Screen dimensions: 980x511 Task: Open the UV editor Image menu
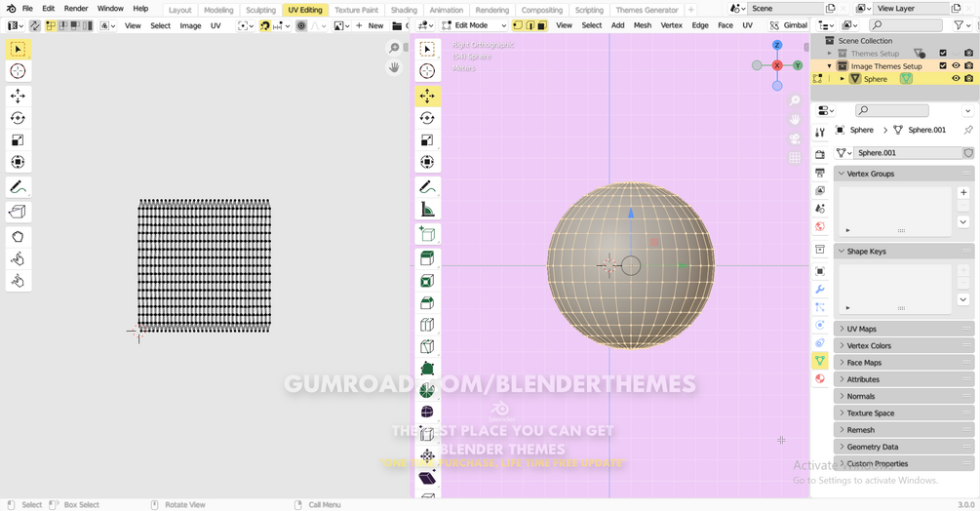point(190,25)
